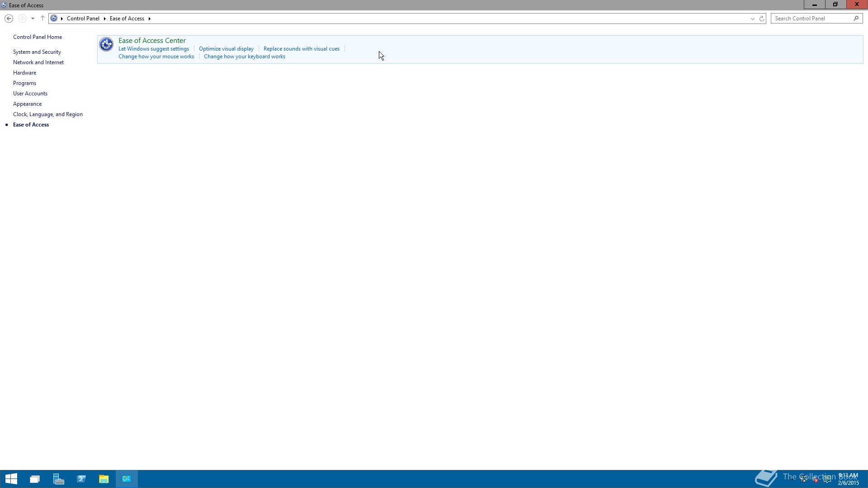Viewport: 868px width, 488px height.
Task: Open File Explorer from the taskbar
Action: click(x=104, y=479)
